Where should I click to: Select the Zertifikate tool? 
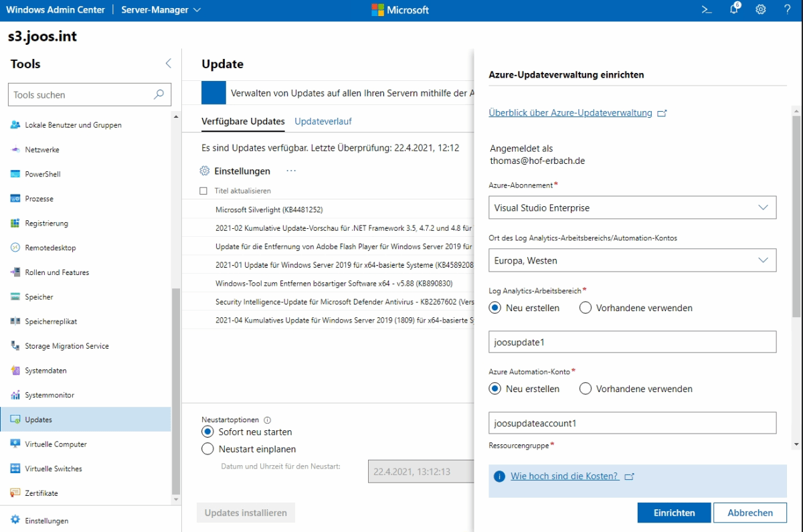(49, 493)
